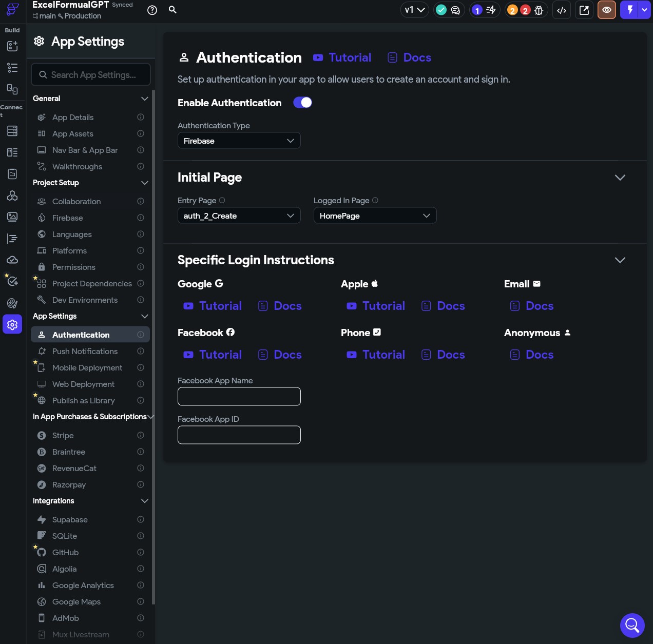Viewport: 653px width, 644px height.
Task: Click the settings list scrollbar
Action: click(153, 346)
